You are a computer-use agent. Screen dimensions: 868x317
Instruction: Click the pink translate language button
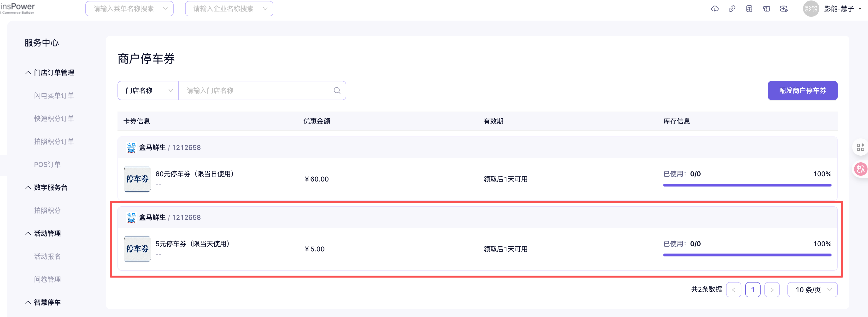pyautogui.click(x=860, y=169)
